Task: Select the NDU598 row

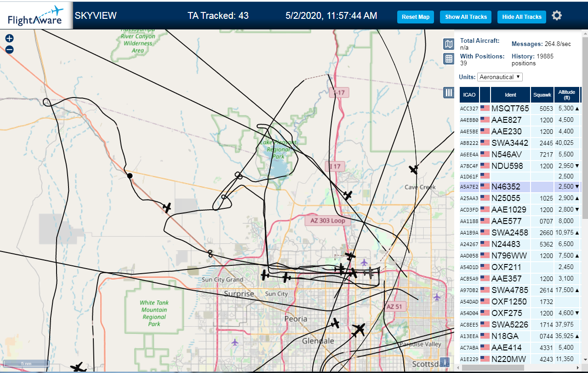Action: tap(520, 166)
